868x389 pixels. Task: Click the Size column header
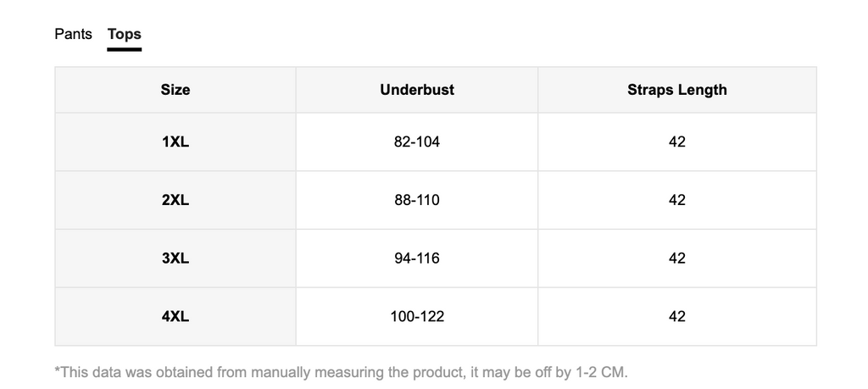coord(175,90)
